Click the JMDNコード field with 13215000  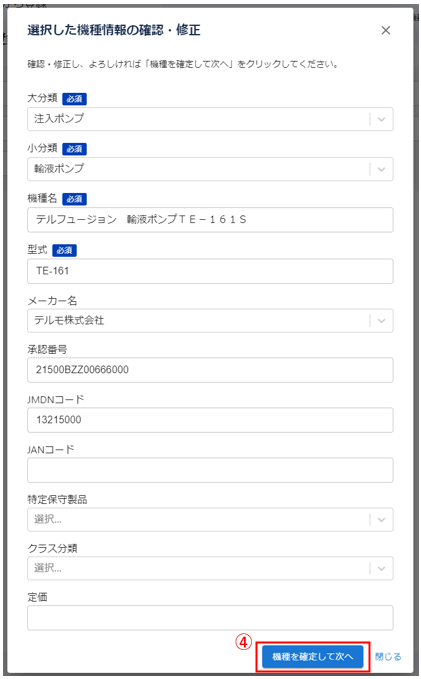[210, 420]
